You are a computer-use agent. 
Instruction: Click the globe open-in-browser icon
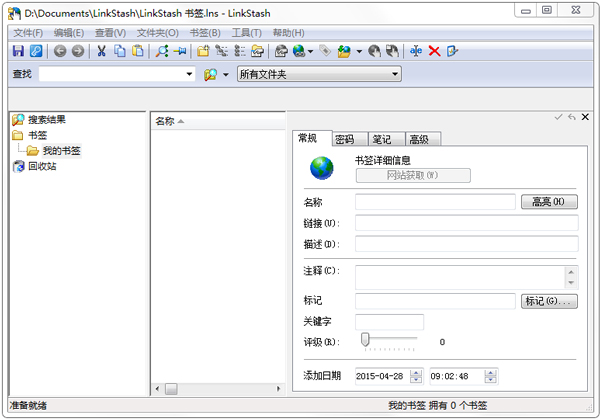[x=299, y=51]
